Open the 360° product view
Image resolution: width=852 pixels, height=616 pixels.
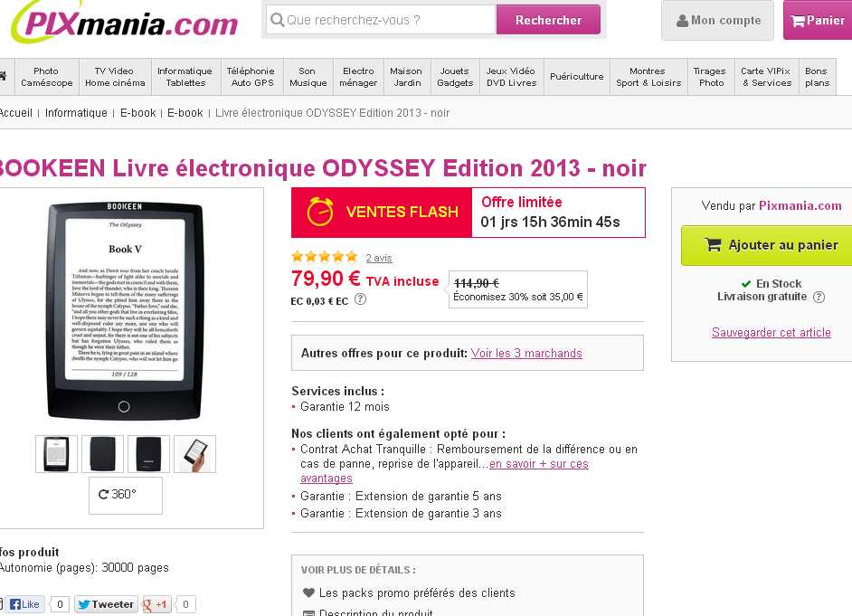point(126,495)
